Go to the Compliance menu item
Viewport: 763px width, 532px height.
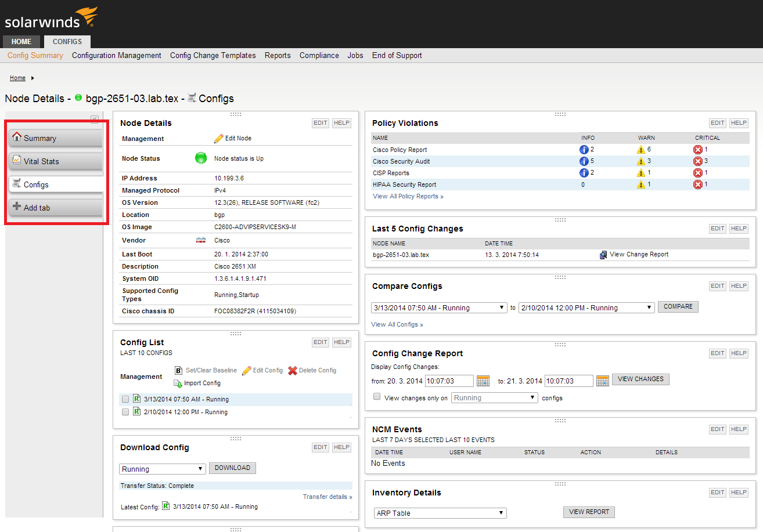click(x=319, y=56)
